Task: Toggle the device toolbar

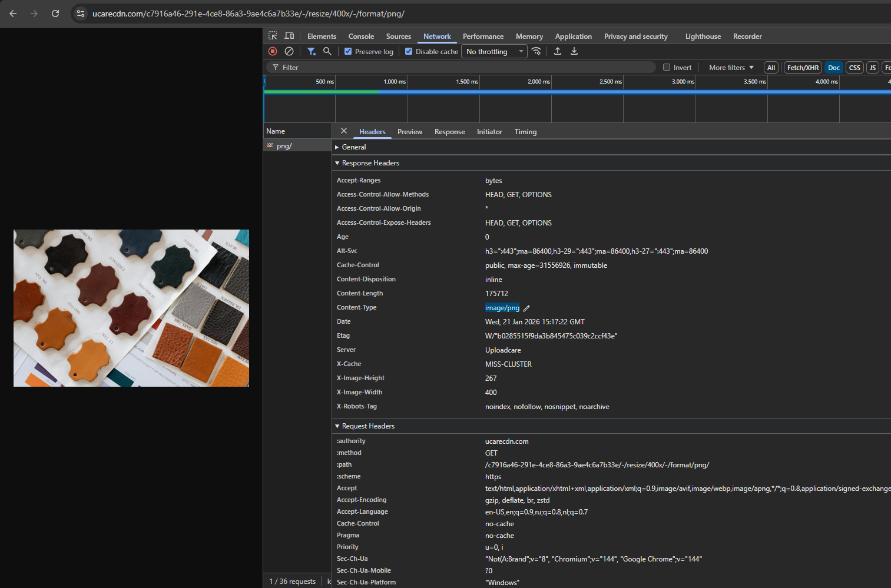Action: 289,36
